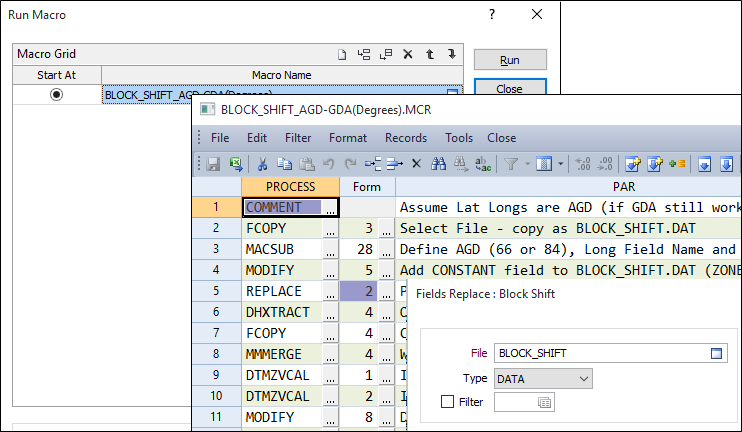742x432 pixels.
Task: Click add row after icon in Macro Grid
Action: tap(386, 54)
